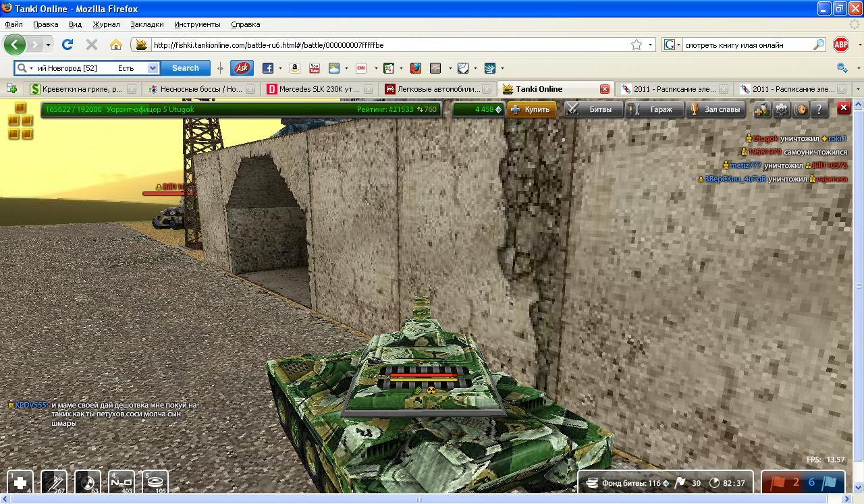The image size is (864, 504).
Task: Open the playing cards games icon
Action: pos(388,68)
